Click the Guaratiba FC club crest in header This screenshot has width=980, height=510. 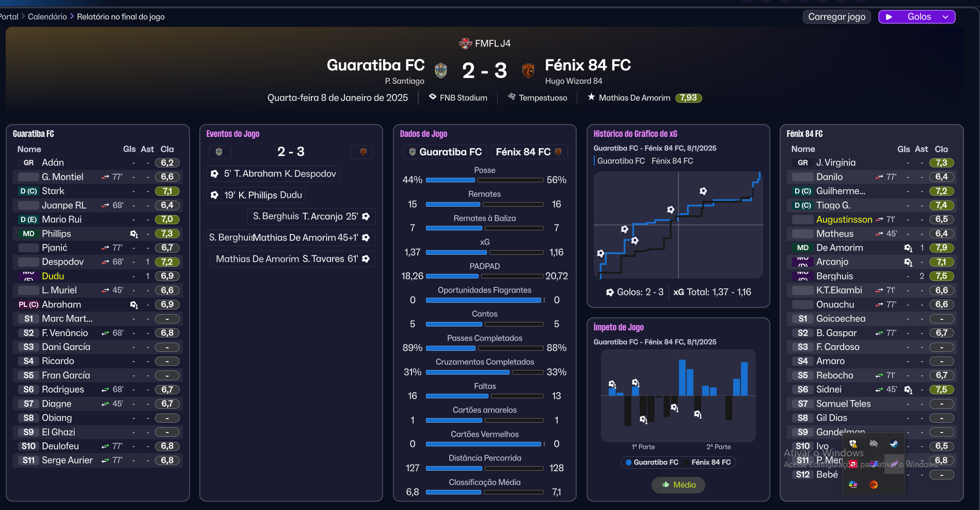click(440, 70)
